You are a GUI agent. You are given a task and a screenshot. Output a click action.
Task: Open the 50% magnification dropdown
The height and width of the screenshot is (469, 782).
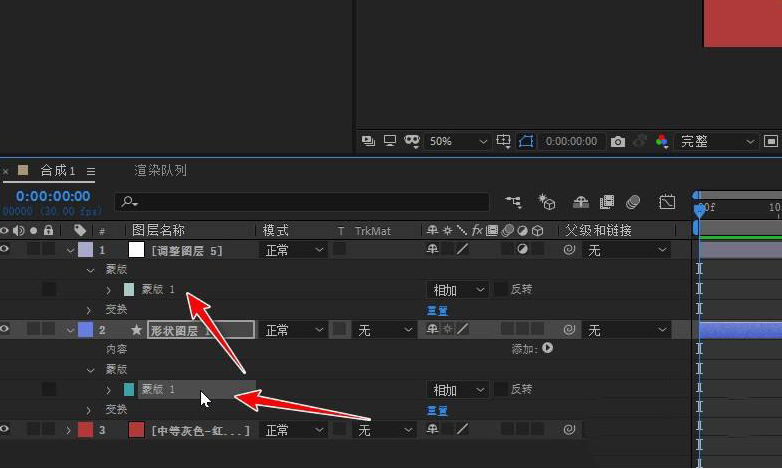tap(457, 141)
